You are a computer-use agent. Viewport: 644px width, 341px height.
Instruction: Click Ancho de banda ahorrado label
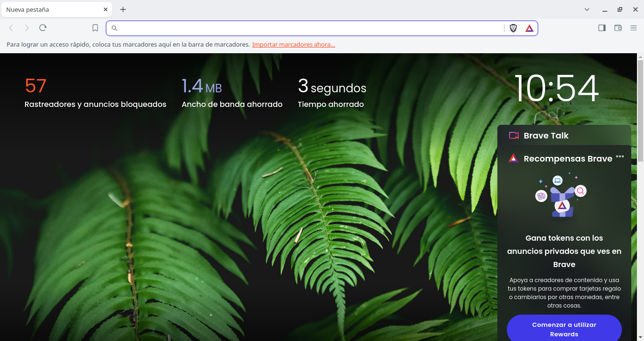tap(232, 105)
